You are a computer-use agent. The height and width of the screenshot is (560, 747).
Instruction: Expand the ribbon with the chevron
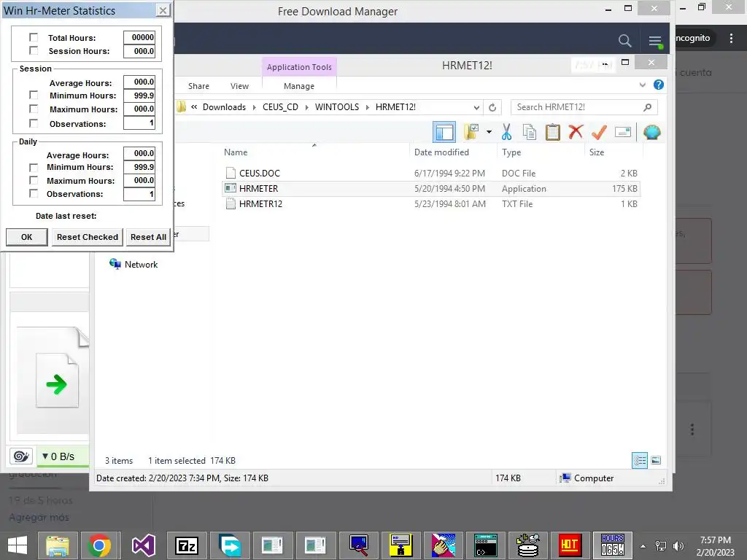point(642,85)
